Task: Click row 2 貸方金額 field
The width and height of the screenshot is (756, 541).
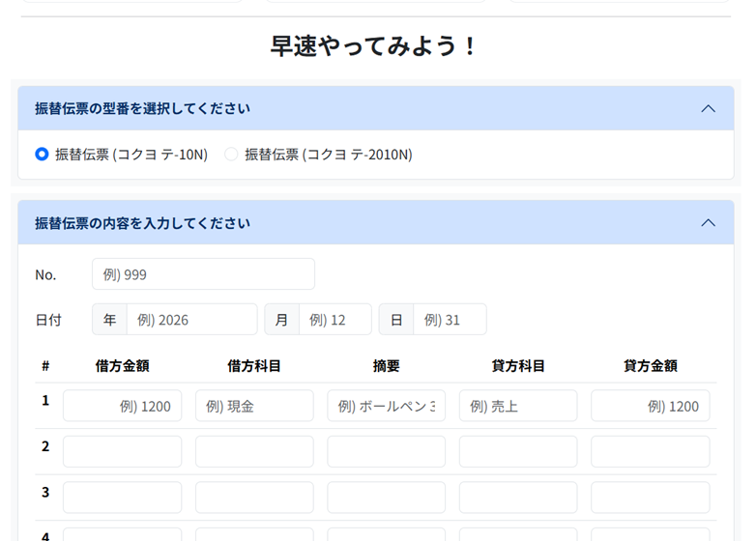Action: pyautogui.click(x=650, y=451)
